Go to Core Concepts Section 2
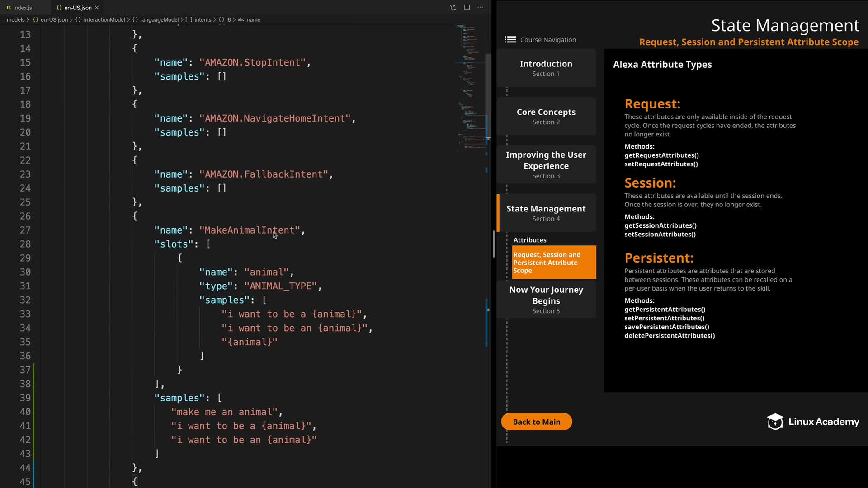This screenshot has width=868, height=488. [x=546, y=116]
